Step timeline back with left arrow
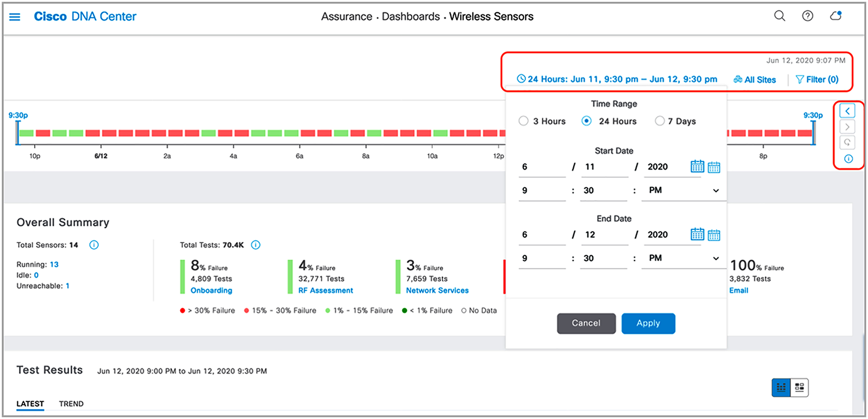 point(847,111)
